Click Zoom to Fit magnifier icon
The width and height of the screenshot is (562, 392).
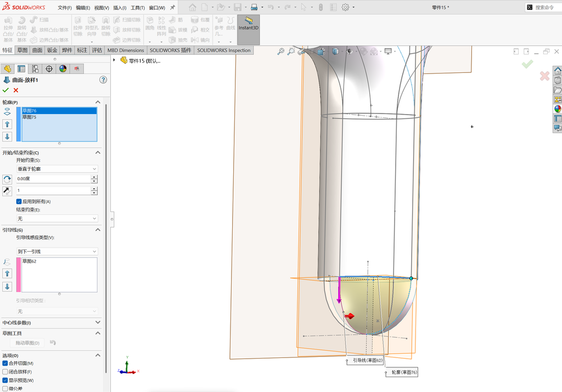(x=280, y=52)
